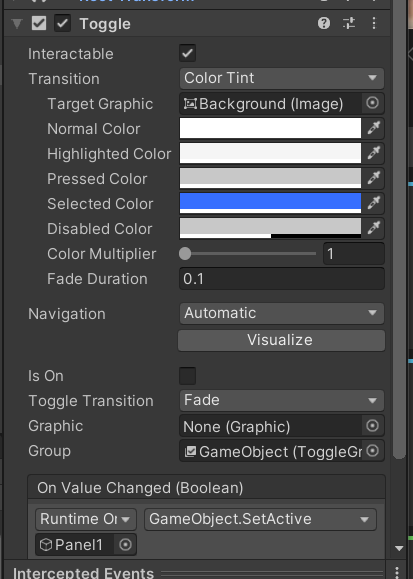Open the Toggle Transition Fade dropdown
Image resolution: width=413 pixels, height=579 pixels.
281,400
